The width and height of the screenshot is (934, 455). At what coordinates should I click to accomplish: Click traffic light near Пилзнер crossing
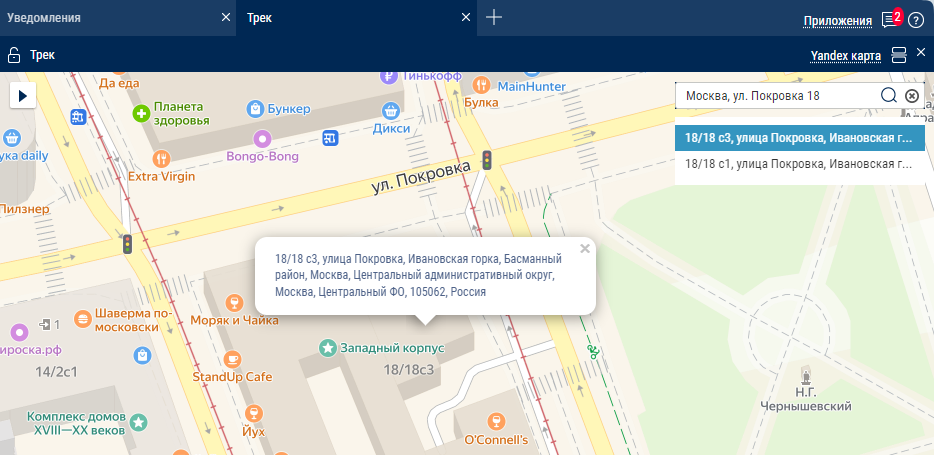(127, 244)
